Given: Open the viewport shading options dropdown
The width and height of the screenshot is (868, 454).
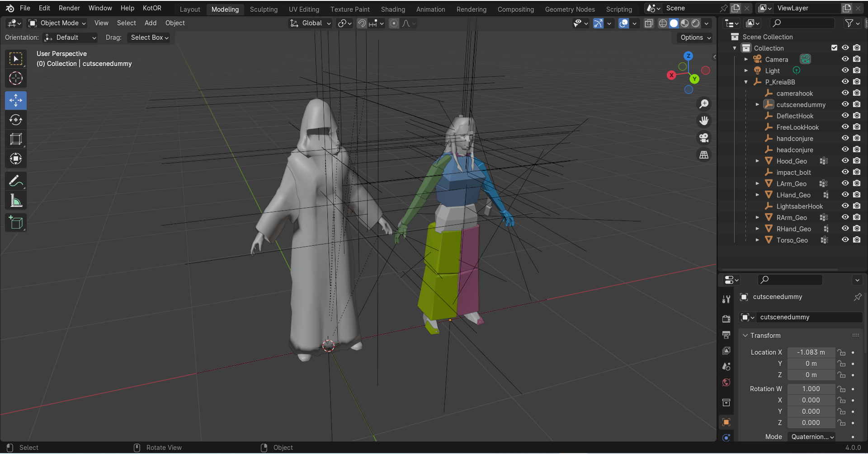Looking at the screenshot, I should [x=707, y=23].
